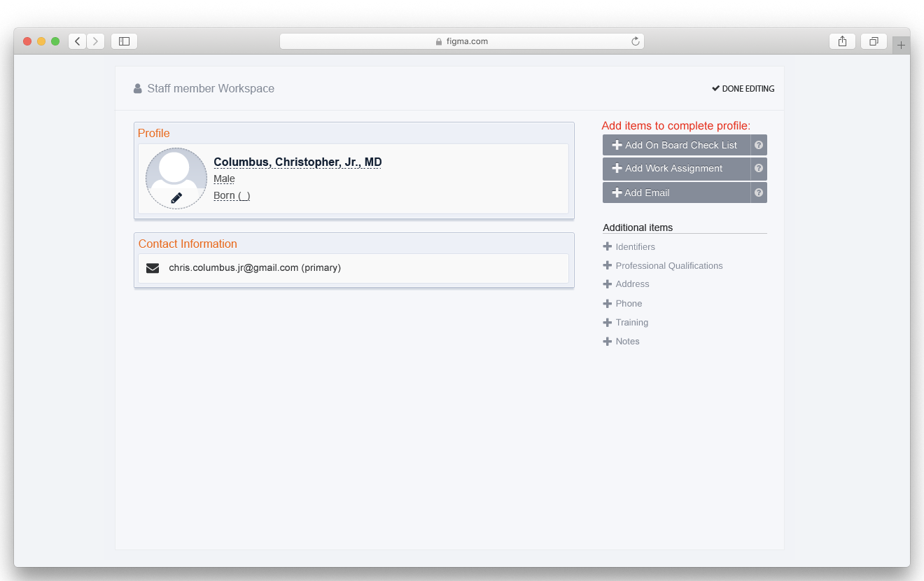Click the help icon beside Add Work Assignment

(x=759, y=169)
